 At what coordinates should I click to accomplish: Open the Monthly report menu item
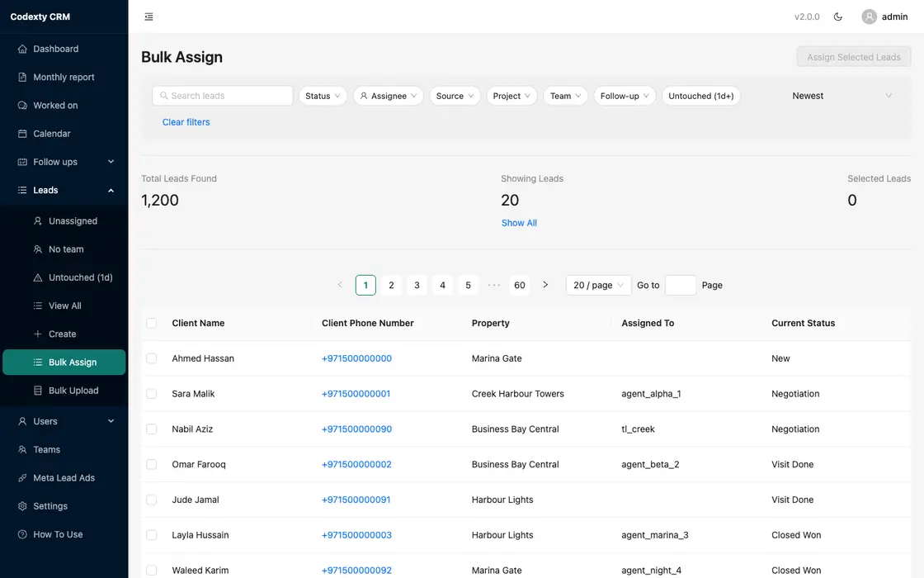pos(64,78)
